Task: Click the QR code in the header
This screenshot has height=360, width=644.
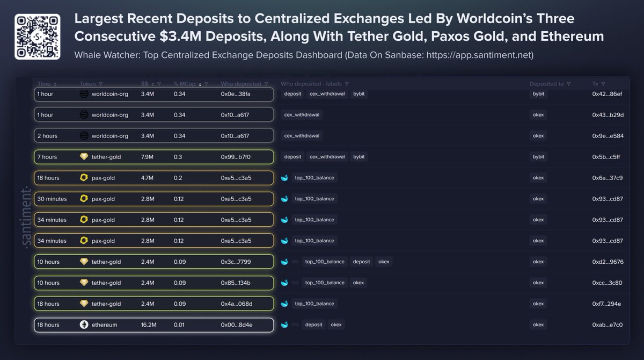Action: (x=37, y=37)
